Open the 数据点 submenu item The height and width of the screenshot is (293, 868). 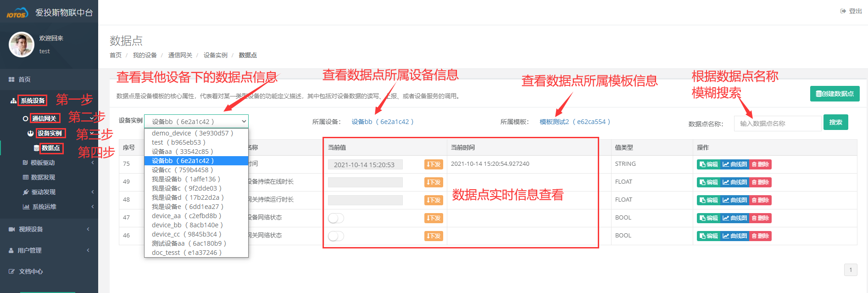click(51, 148)
